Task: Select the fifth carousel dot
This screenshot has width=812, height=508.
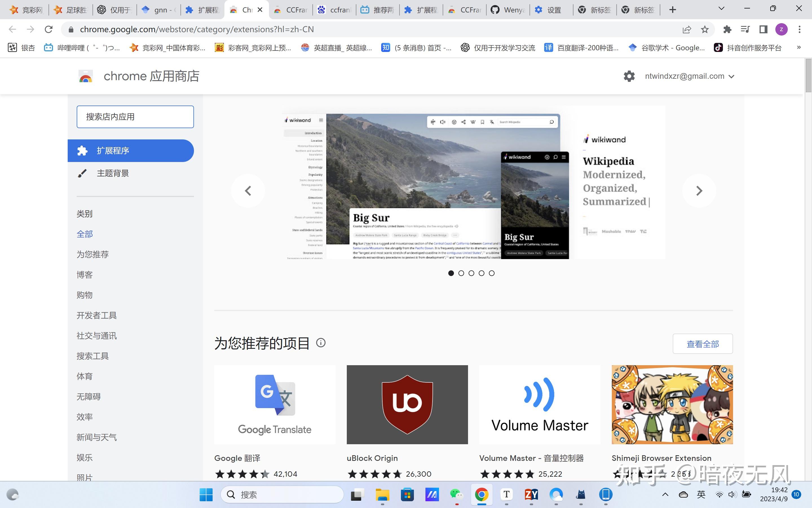Action: point(491,273)
